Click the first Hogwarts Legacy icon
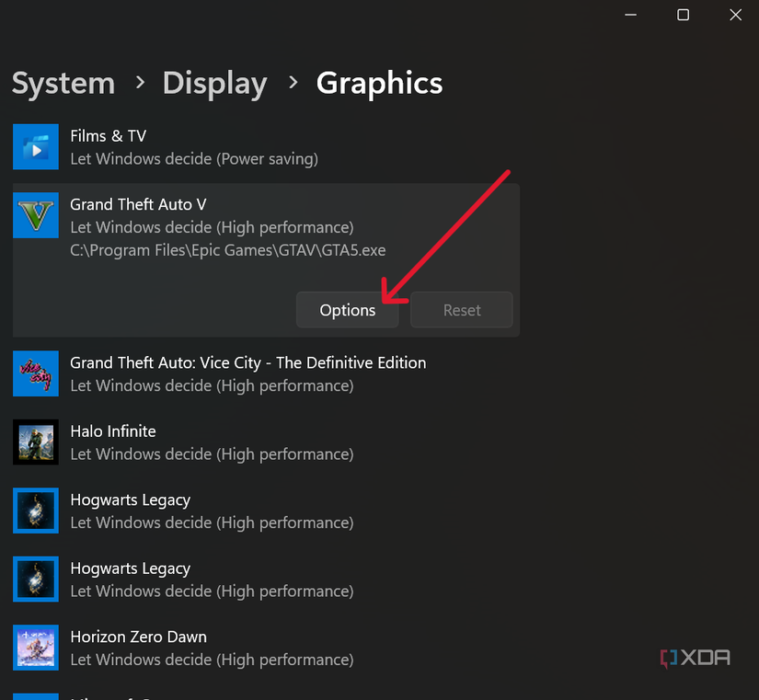 (x=35, y=511)
